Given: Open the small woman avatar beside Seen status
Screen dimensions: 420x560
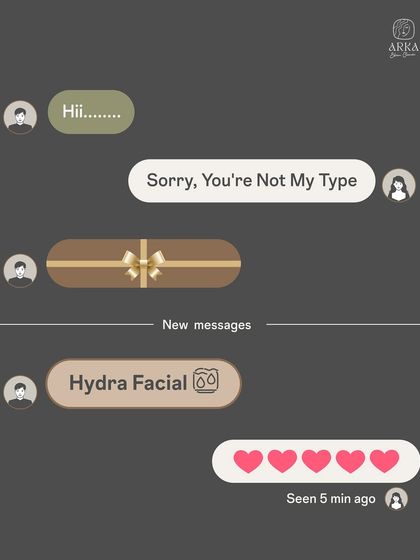Looking at the screenshot, I should tap(396, 499).
